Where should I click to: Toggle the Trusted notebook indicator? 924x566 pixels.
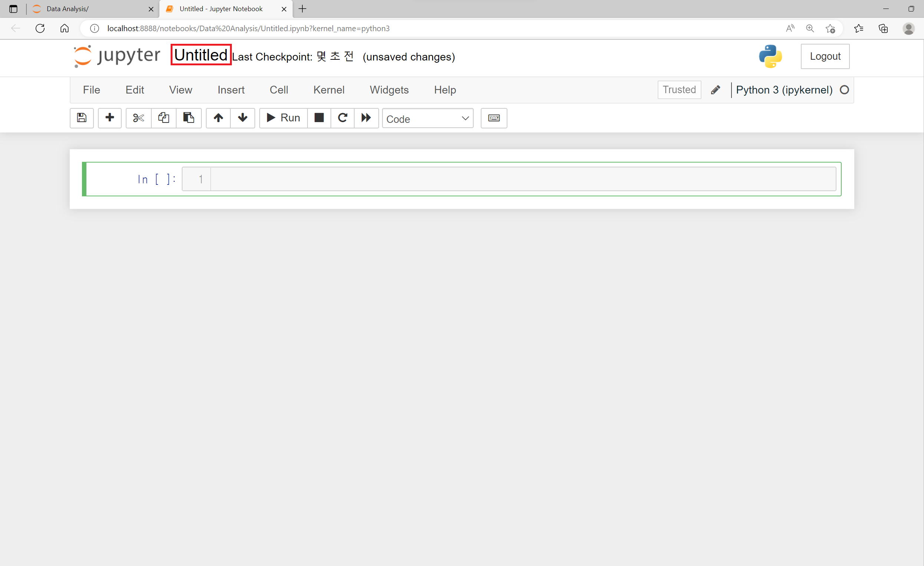click(679, 90)
